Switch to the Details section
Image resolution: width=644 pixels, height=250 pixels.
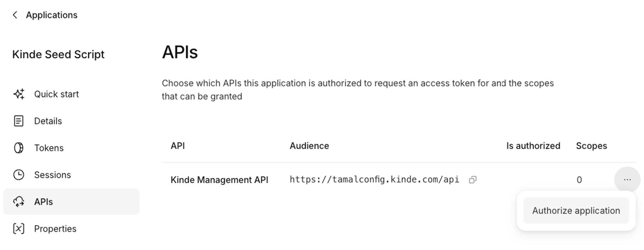(x=48, y=121)
